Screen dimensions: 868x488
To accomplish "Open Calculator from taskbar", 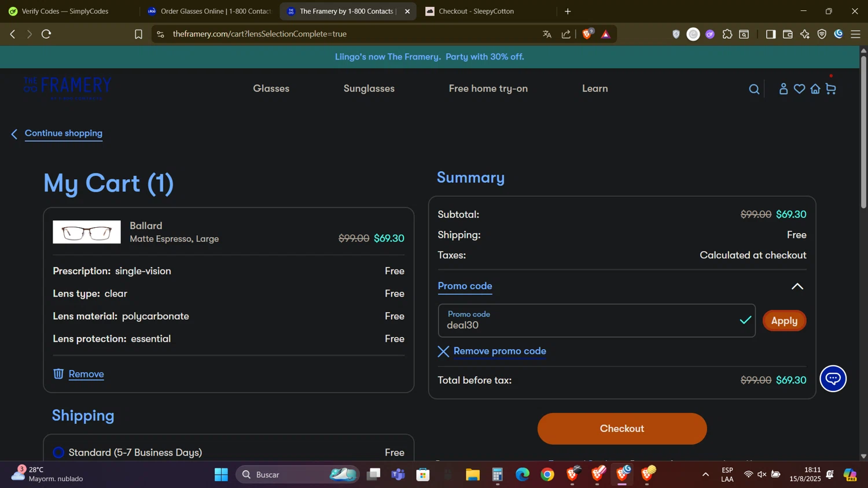I will click(498, 475).
